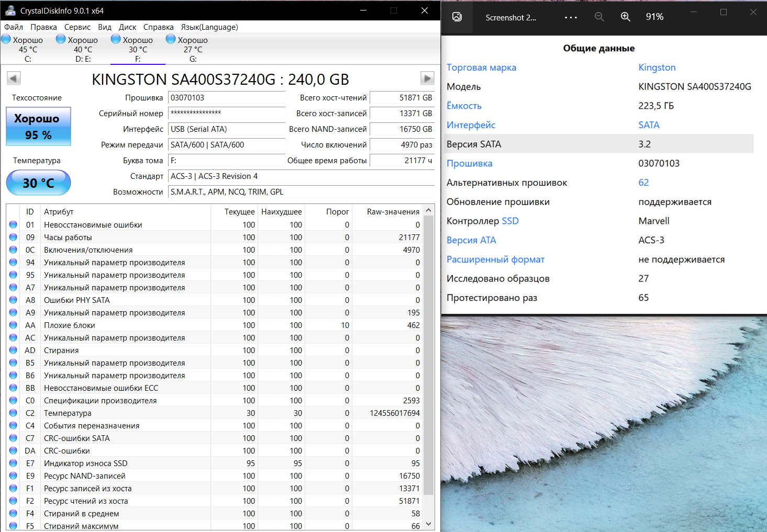Click status orb for Ошибки PHY SATA row
Image resolution: width=767 pixels, height=532 pixels.
click(x=13, y=300)
